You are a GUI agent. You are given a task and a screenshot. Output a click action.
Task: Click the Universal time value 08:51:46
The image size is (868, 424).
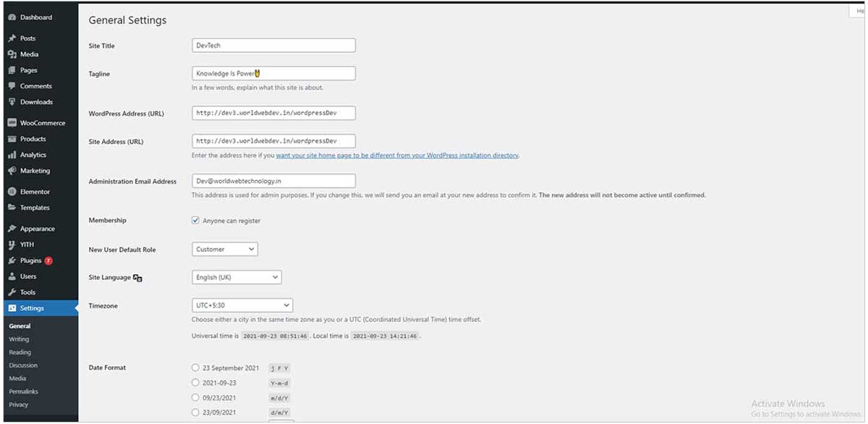pyautogui.click(x=275, y=336)
